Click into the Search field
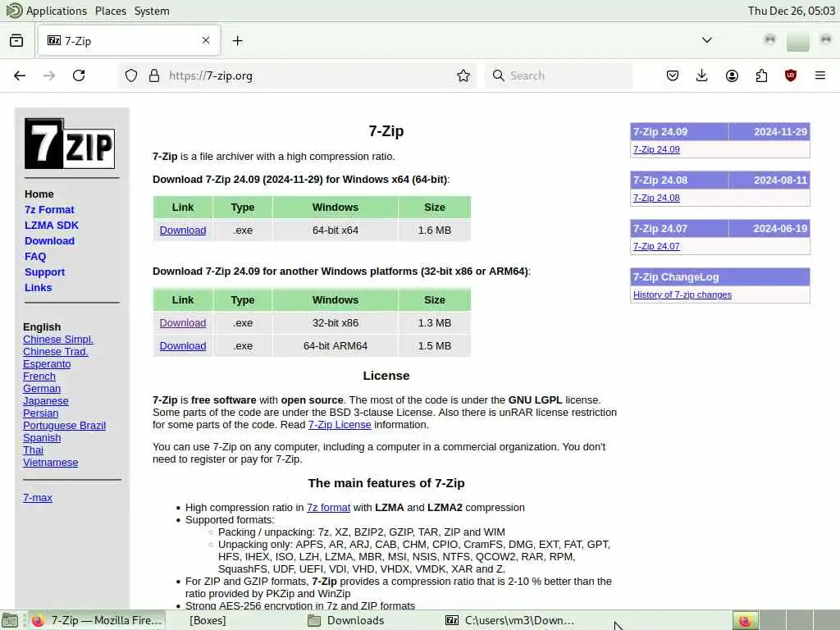Image resolution: width=840 pixels, height=630 pixels. tap(559, 75)
